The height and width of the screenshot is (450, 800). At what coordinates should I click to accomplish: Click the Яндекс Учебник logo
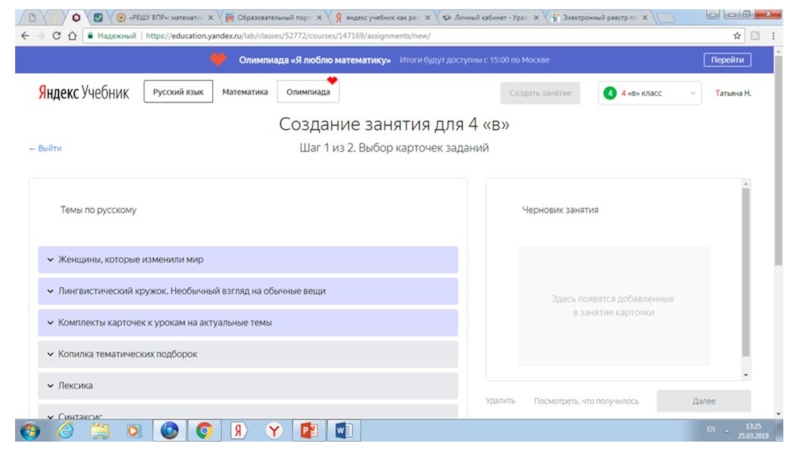84,93
